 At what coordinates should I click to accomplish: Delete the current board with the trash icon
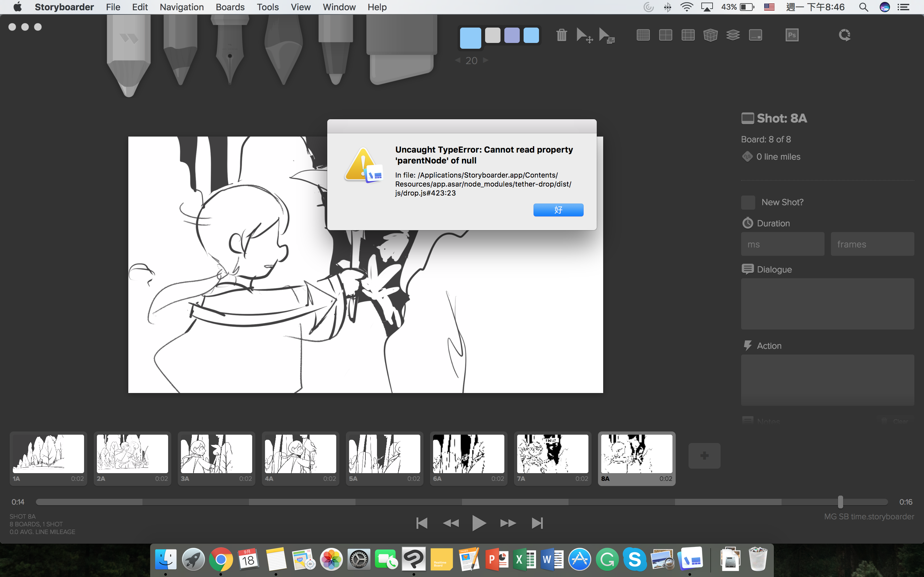pos(561,35)
